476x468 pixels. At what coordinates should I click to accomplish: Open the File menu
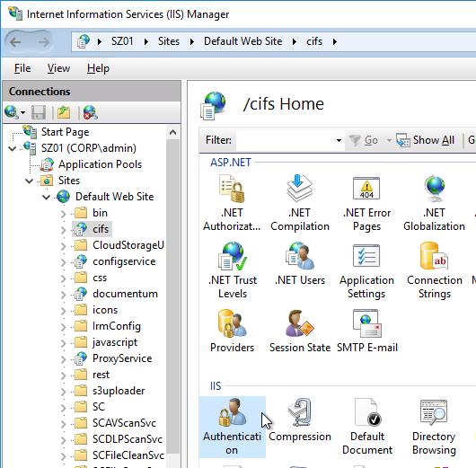click(22, 68)
